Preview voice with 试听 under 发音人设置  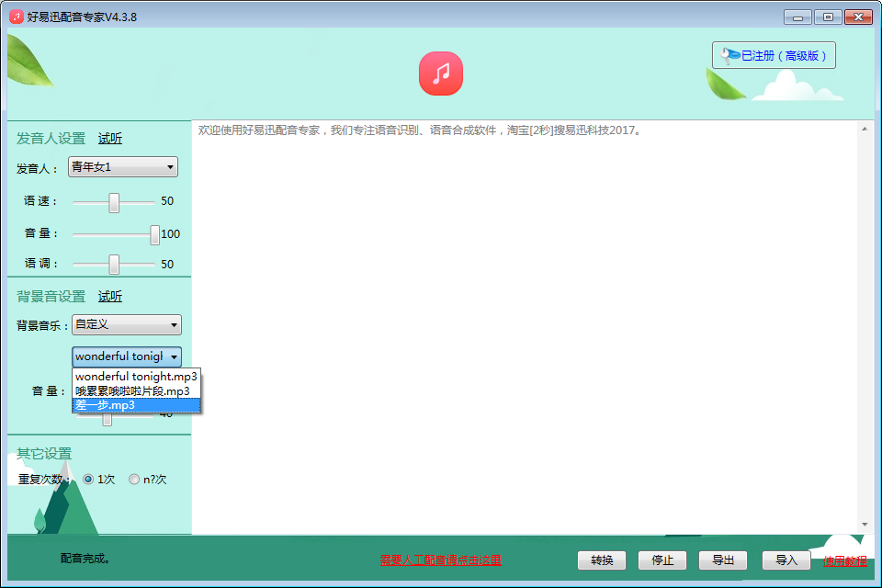point(110,139)
